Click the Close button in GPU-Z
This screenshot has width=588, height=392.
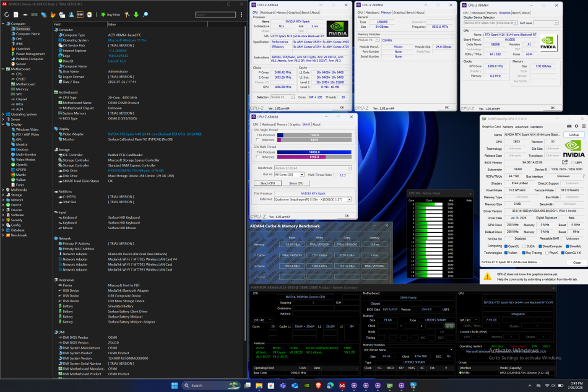tap(576, 262)
